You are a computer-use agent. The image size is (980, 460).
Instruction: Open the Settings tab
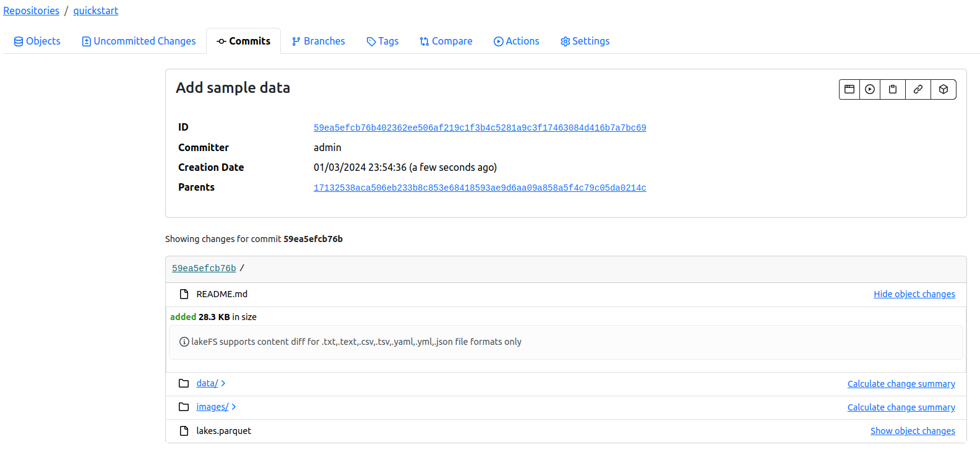pyautogui.click(x=585, y=41)
